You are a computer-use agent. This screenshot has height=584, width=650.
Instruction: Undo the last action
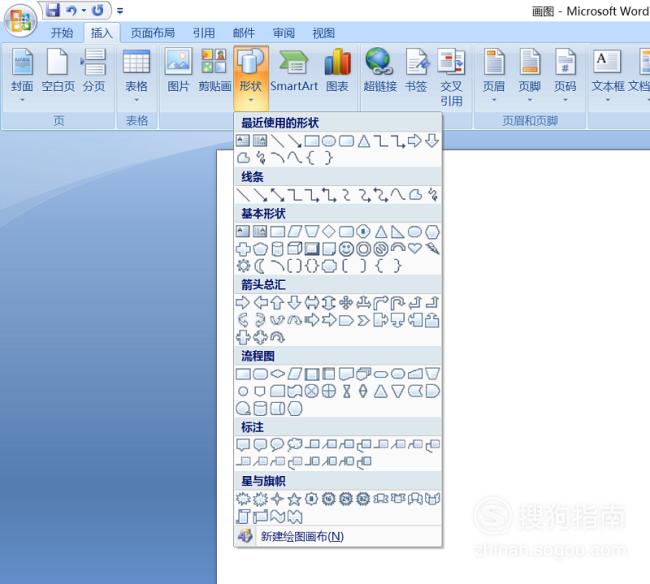(72, 10)
